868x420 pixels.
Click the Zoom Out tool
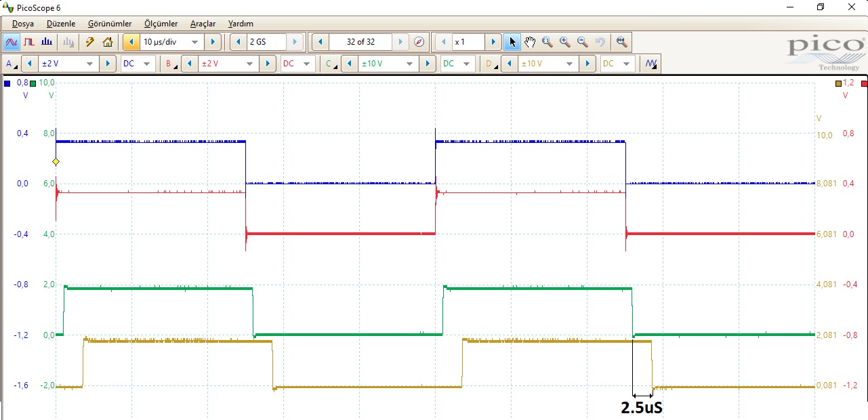(x=583, y=42)
